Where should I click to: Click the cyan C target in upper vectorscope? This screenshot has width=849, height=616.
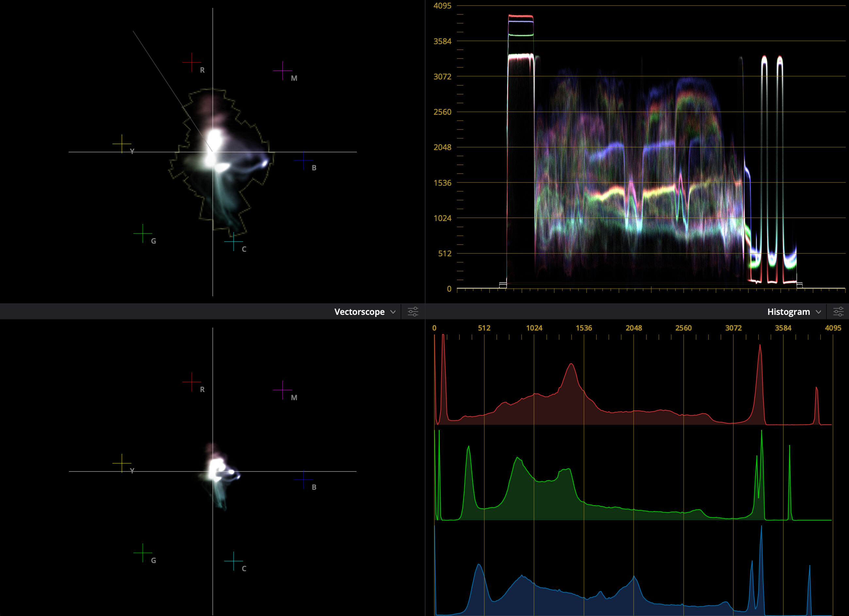[x=234, y=242]
